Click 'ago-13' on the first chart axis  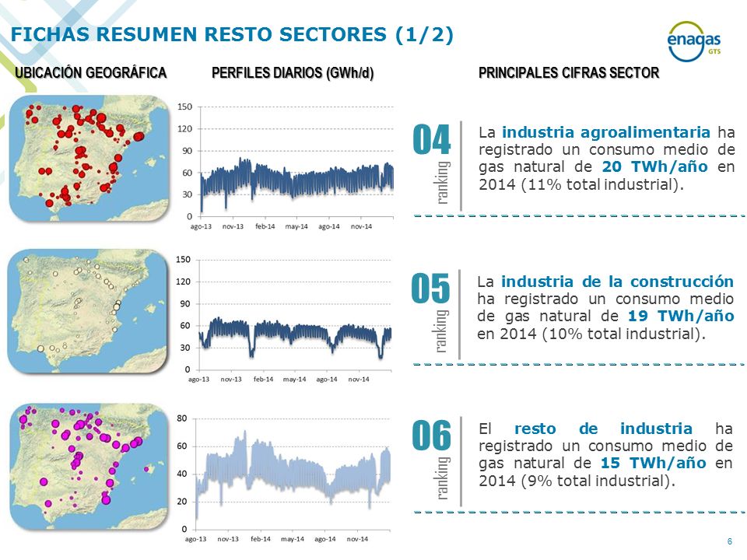[x=201, y=226]
